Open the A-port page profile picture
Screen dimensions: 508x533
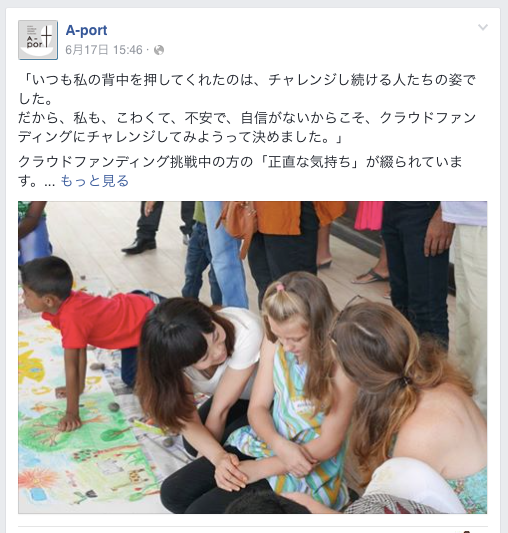tap(38, 40)
